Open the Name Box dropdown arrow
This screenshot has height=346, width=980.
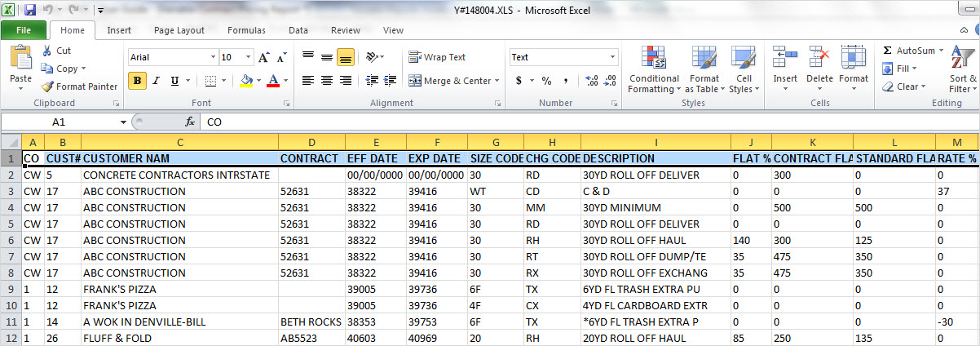click(x=123, y=122)
